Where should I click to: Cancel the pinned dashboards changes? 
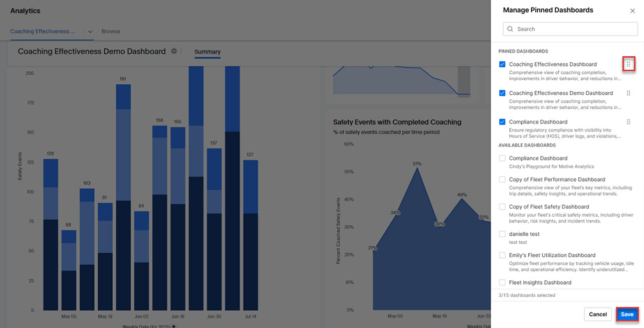click(597, 314)
